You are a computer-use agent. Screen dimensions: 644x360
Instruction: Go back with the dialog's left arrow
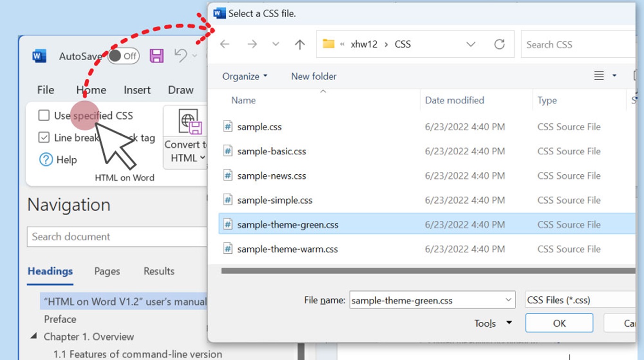coord(225,44)
